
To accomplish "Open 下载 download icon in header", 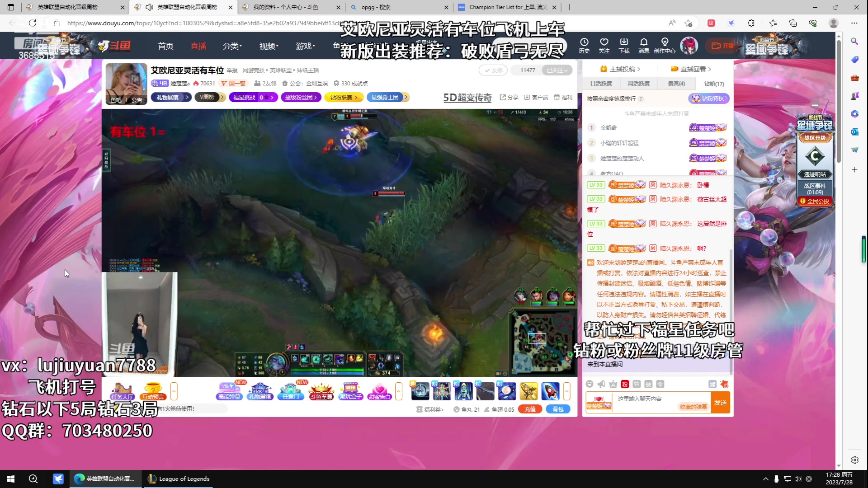I will click(624, 46).
